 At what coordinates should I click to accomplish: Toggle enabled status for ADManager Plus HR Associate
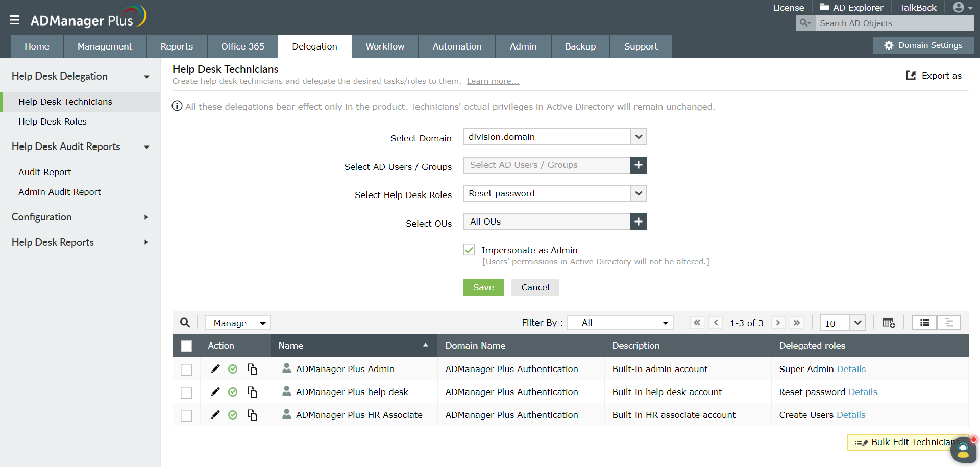(233, 415)
